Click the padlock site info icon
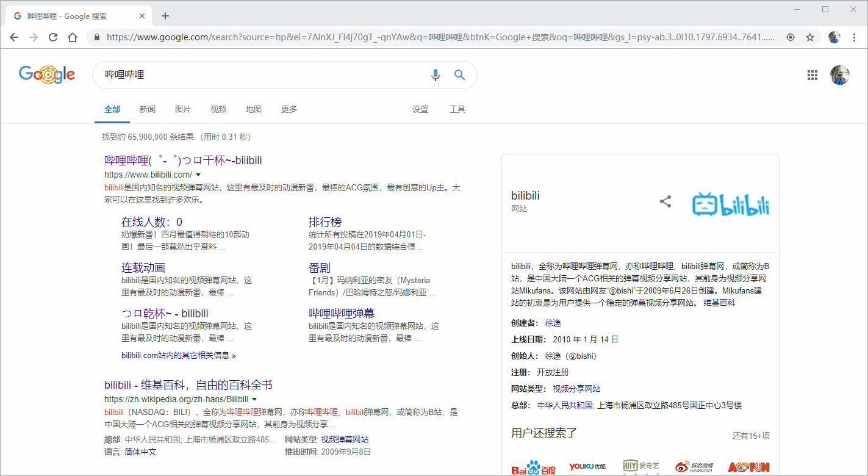868x476 pixels. pyautogui.click(x=97, y=37)
